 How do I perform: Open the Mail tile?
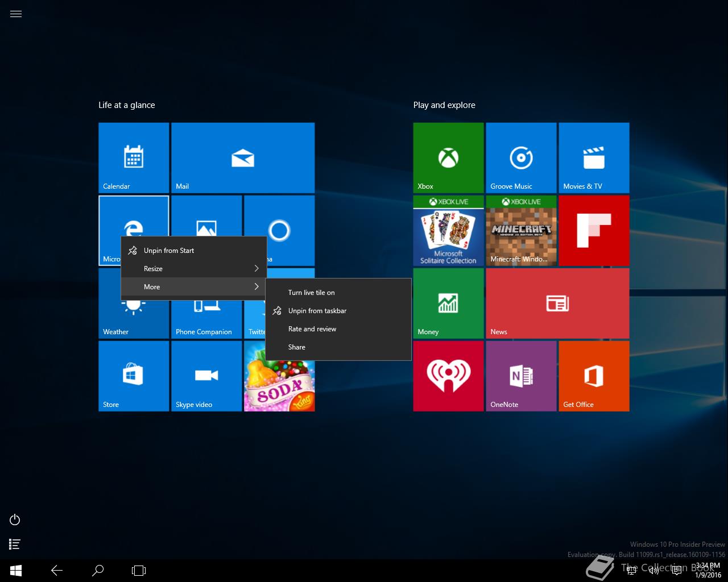pyautogui.click(x=243, y=158)
